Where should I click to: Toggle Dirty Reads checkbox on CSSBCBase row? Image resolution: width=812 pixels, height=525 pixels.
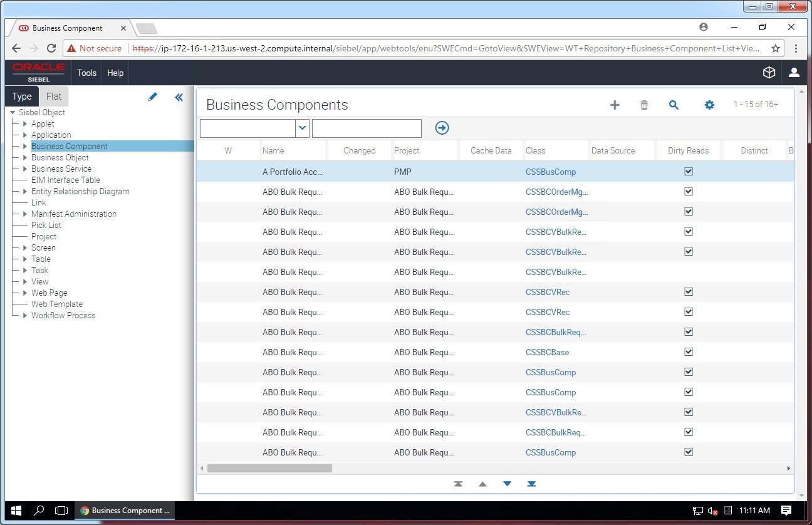689,352
